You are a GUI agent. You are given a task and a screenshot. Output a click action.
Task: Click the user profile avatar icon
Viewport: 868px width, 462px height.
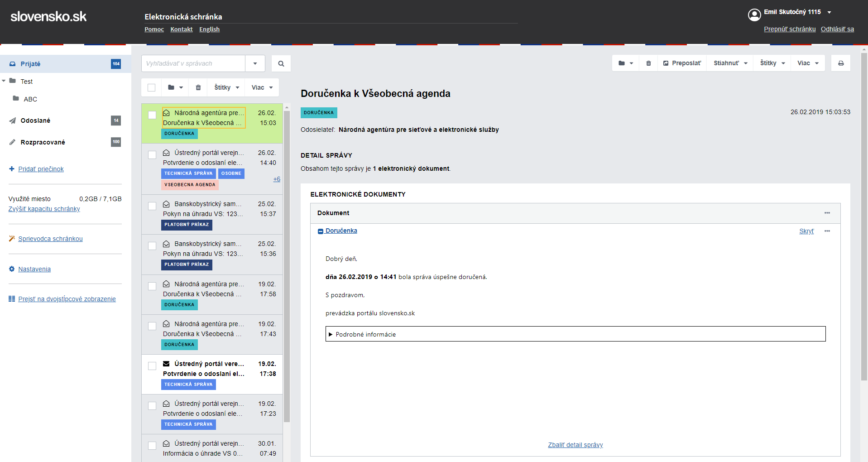click(x=754, y=15)
